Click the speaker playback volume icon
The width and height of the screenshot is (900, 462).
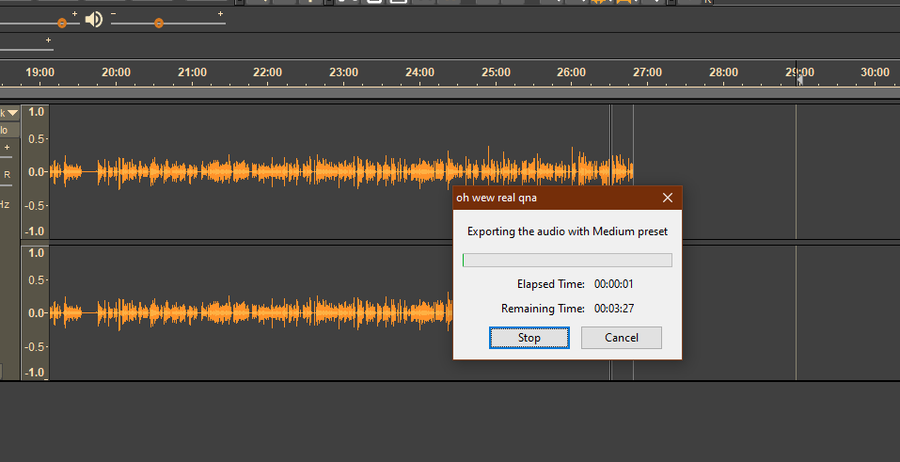click(94, 20)
